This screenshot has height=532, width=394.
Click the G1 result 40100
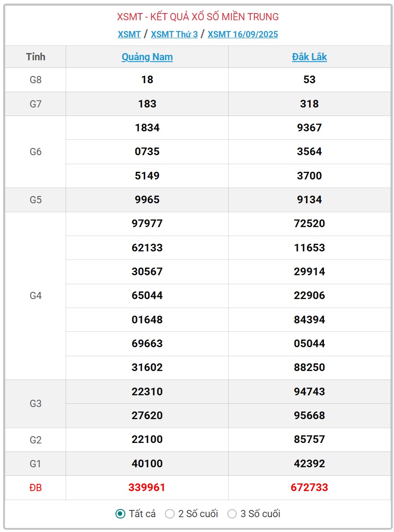click(x=147, y=464)
